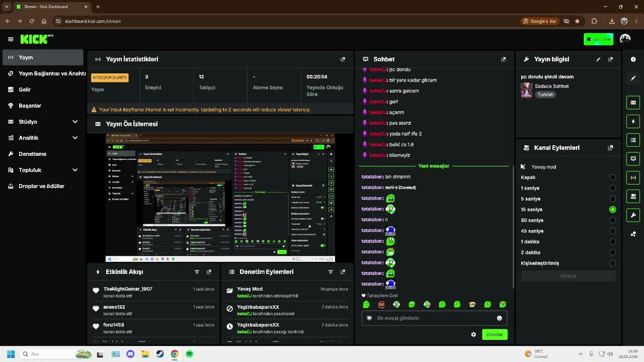Viewport: 644px width, 362px height.
Task: Click the pencil icon in the right rail
Action: pos(633,78)
